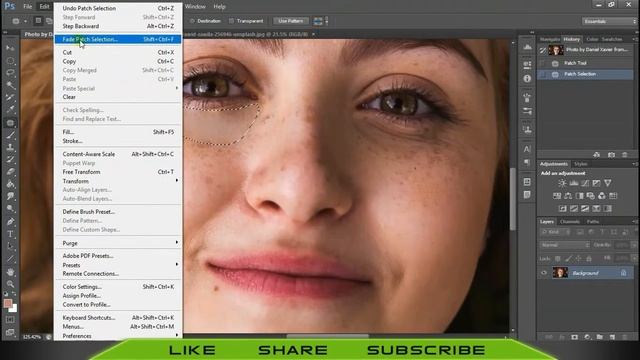Select the Horizontal Type tool
Screen dimensions: 640x360
(x=10, y=234)
